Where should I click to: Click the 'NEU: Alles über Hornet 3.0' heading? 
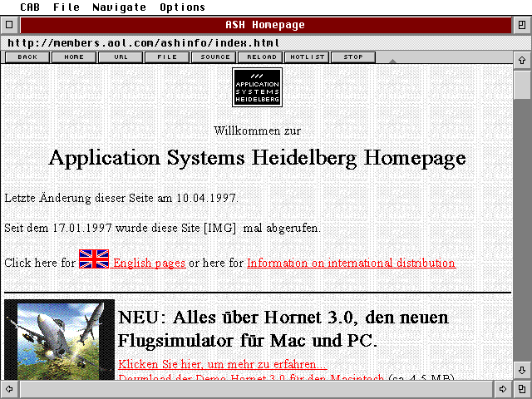pyautogui.click(x=283, y=329)
